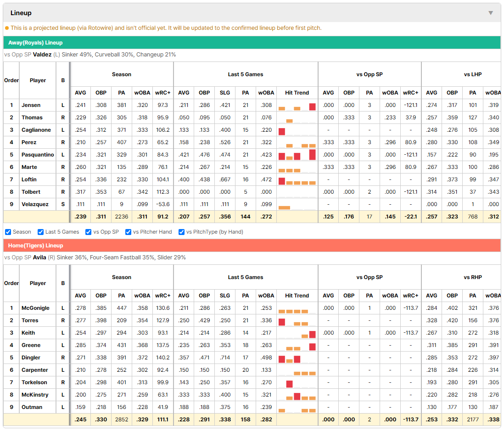504x431 pixels.
Task: Click the Home(Tigers) Lineup header bar
Action: (252, 246)
